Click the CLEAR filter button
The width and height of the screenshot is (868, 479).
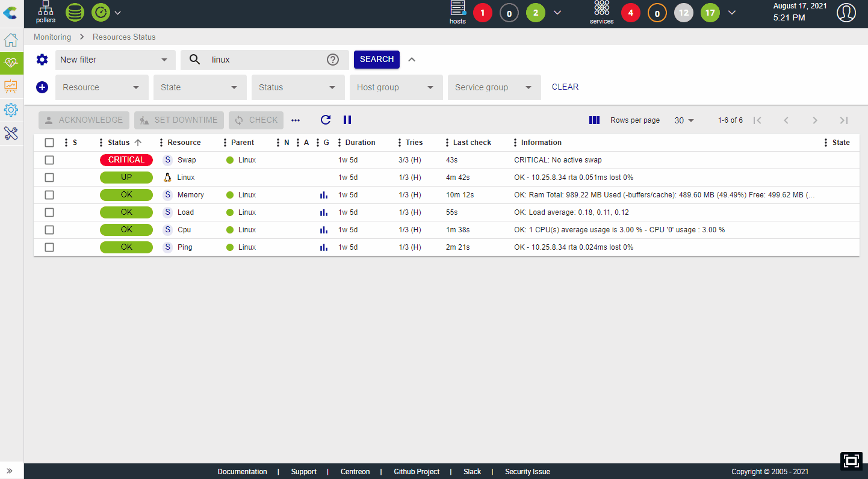click(x=565, y=87)
